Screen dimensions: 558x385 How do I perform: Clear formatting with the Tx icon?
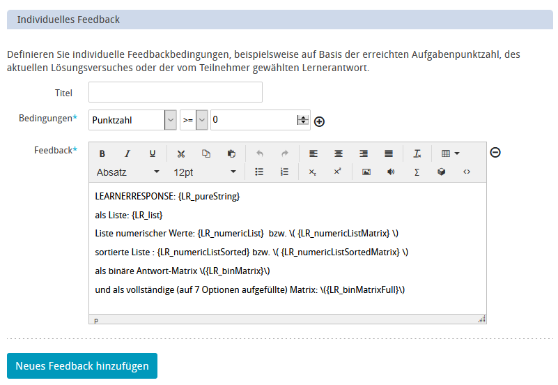[x=417, y=154]
